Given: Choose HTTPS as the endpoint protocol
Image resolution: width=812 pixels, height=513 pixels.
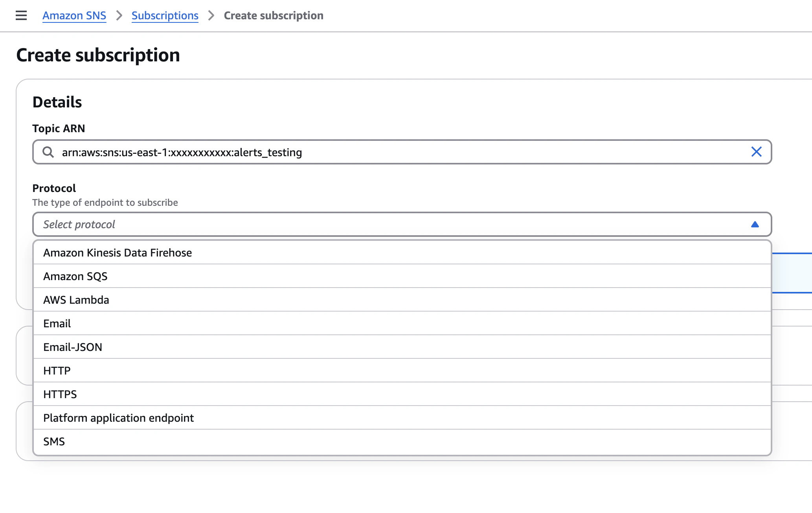Looking at the screenshot, I should coord(60,394).
